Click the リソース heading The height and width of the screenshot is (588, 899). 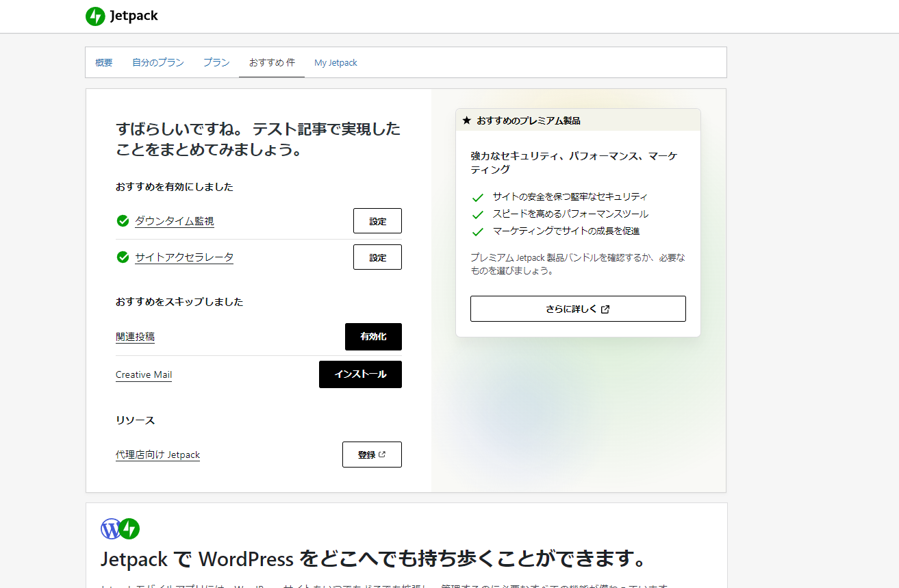136,420
